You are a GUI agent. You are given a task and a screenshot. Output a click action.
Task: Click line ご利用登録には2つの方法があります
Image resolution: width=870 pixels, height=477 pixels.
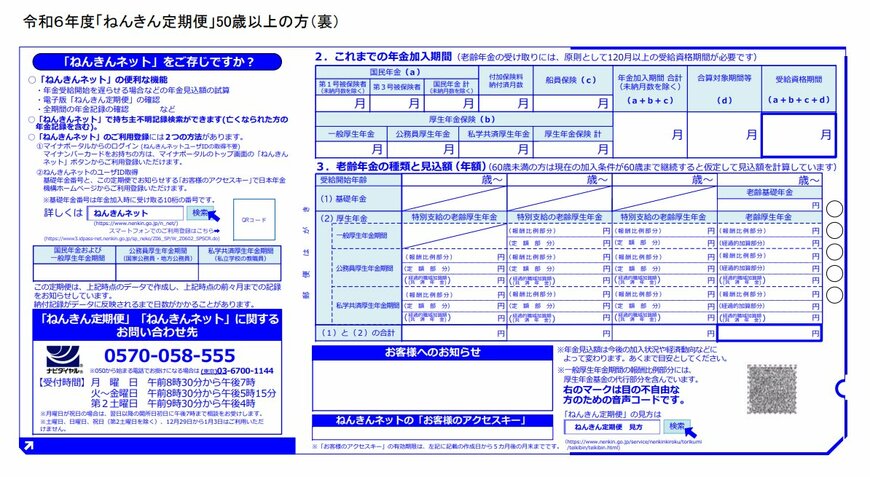point(140,136)
